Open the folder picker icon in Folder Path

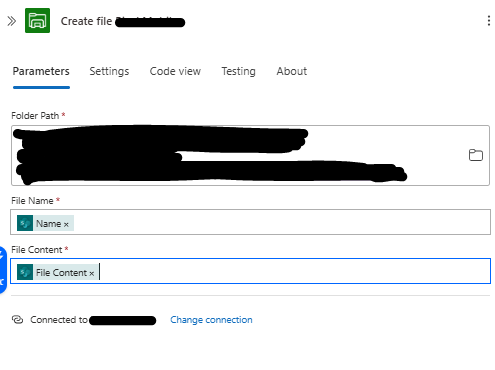tap(476, 155)
